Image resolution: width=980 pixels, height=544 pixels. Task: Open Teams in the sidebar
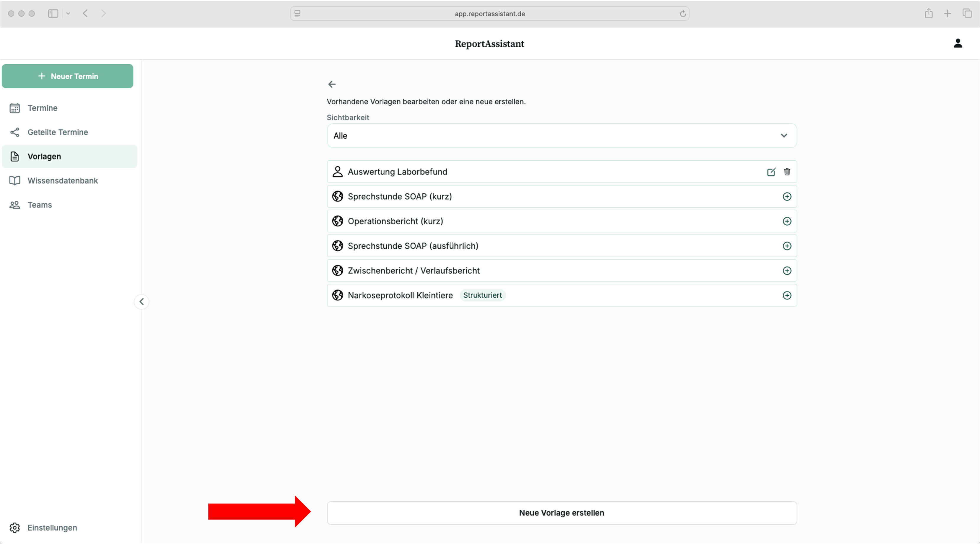pos(69,205)
